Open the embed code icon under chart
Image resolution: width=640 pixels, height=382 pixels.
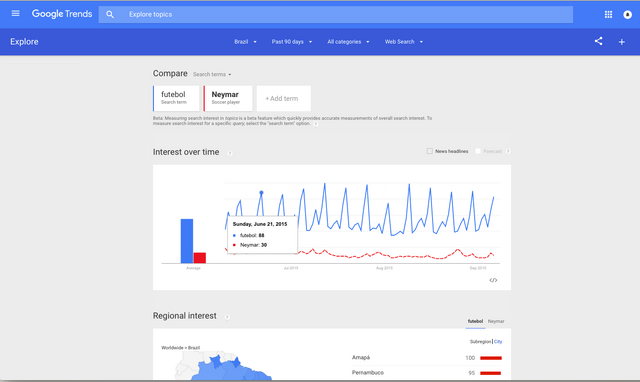coord(493,280)
